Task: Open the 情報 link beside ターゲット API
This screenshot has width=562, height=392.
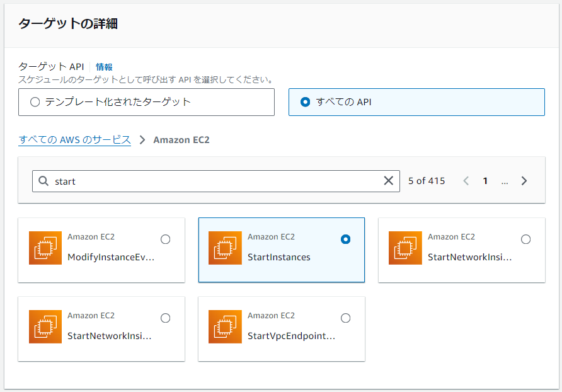Action: point(104,67)
